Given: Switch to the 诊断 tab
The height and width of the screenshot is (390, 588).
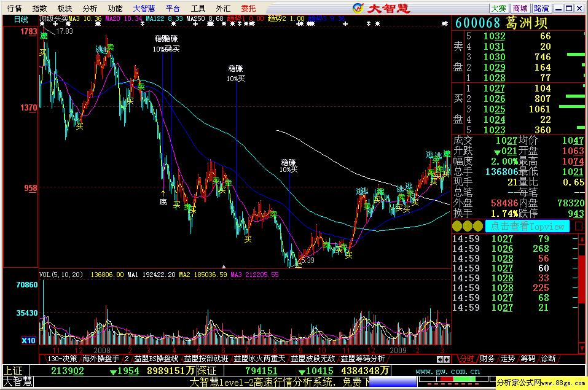Looking at the screenshot, I should tap(548, 359).
